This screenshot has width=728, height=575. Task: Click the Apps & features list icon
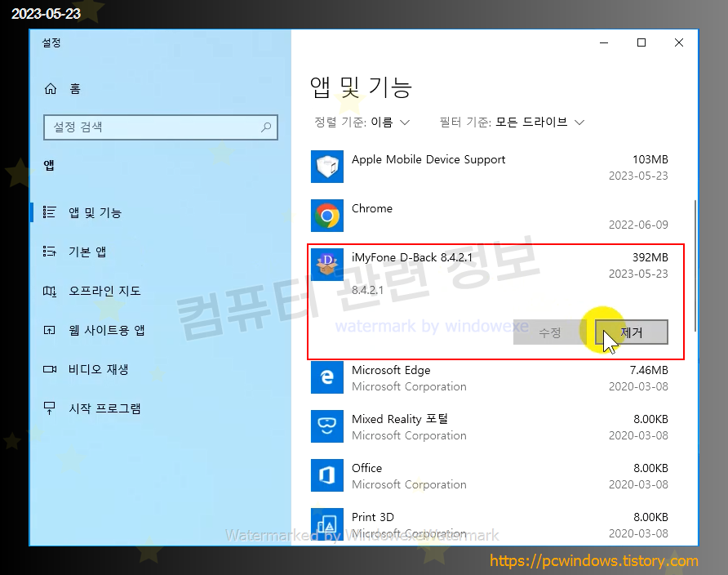click(50, 212)
